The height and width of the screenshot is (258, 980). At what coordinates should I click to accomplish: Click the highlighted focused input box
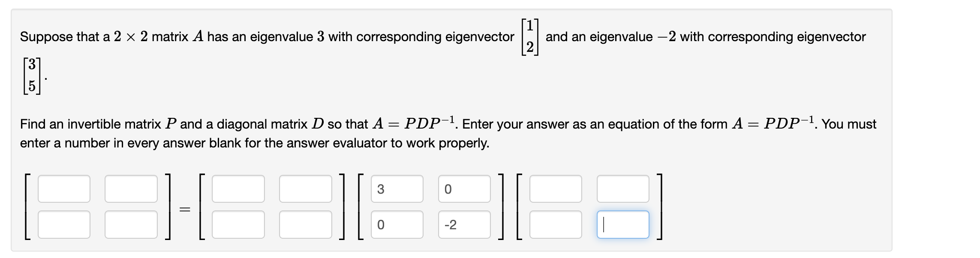[x=624, y=223]
